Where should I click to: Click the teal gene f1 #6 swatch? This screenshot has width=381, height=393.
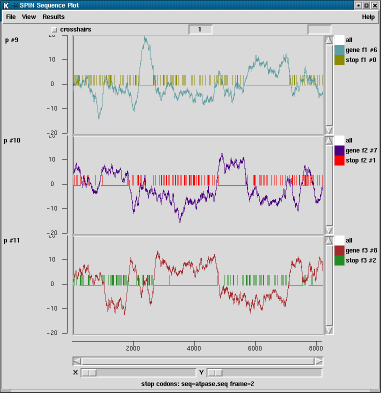[339, 50]
